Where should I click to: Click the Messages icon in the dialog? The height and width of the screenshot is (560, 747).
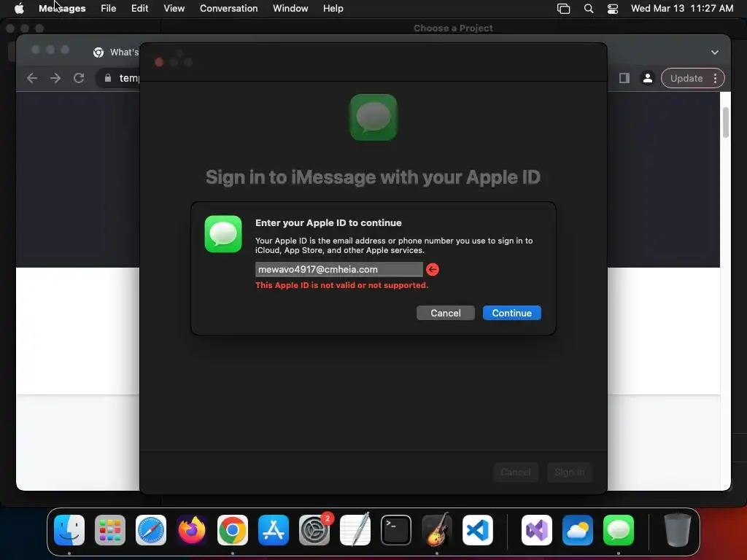pyautogui.click(x=223, y=234)
